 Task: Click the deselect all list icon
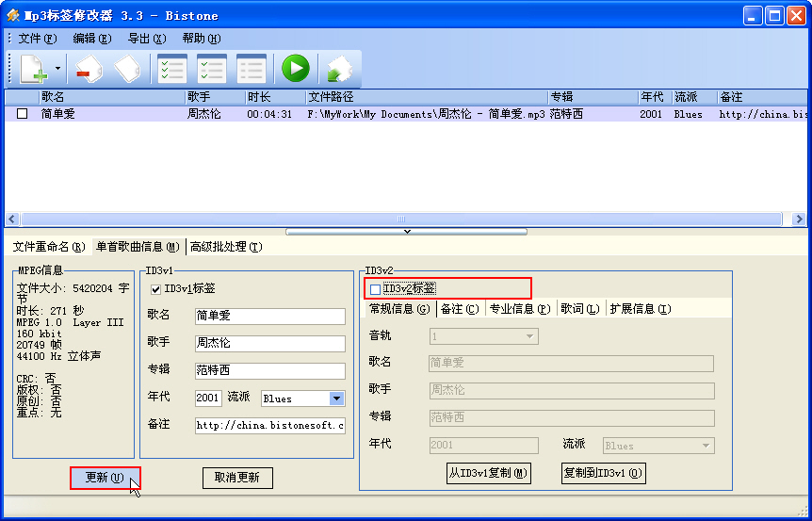point(251,69)
